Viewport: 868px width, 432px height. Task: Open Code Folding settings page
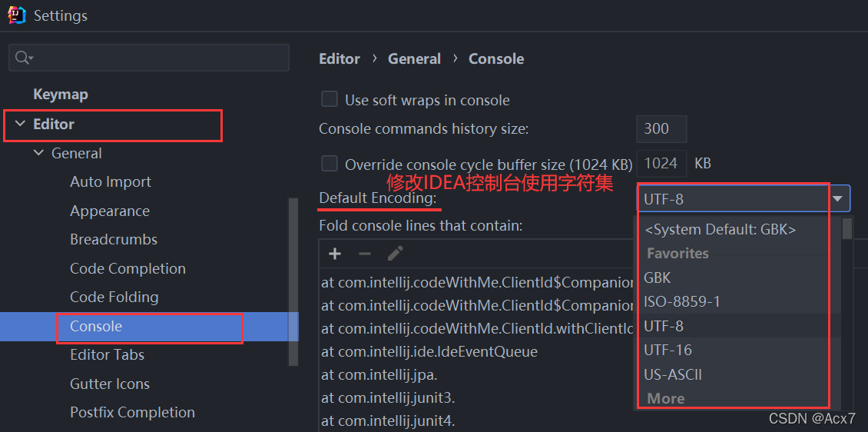coord(114,297)
